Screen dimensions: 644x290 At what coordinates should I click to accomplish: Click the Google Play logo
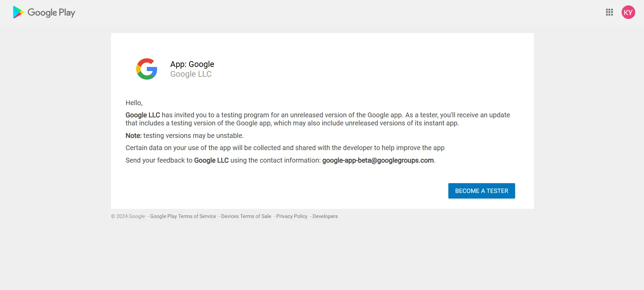44,13
